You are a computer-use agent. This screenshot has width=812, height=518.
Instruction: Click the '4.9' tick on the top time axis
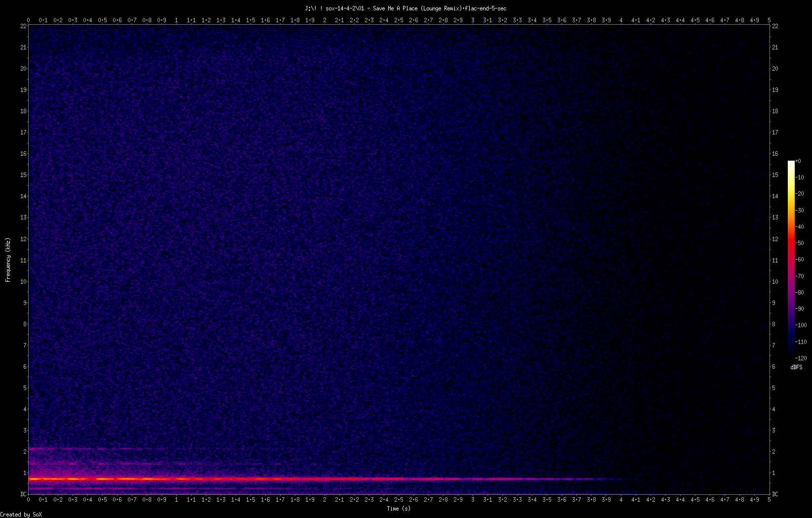click(755, 20)
